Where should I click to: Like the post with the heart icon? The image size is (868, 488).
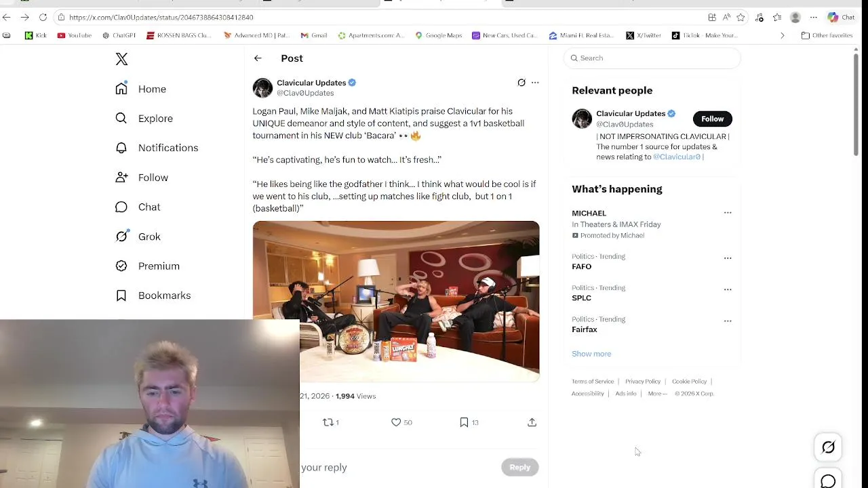click(x=396, y=422)
